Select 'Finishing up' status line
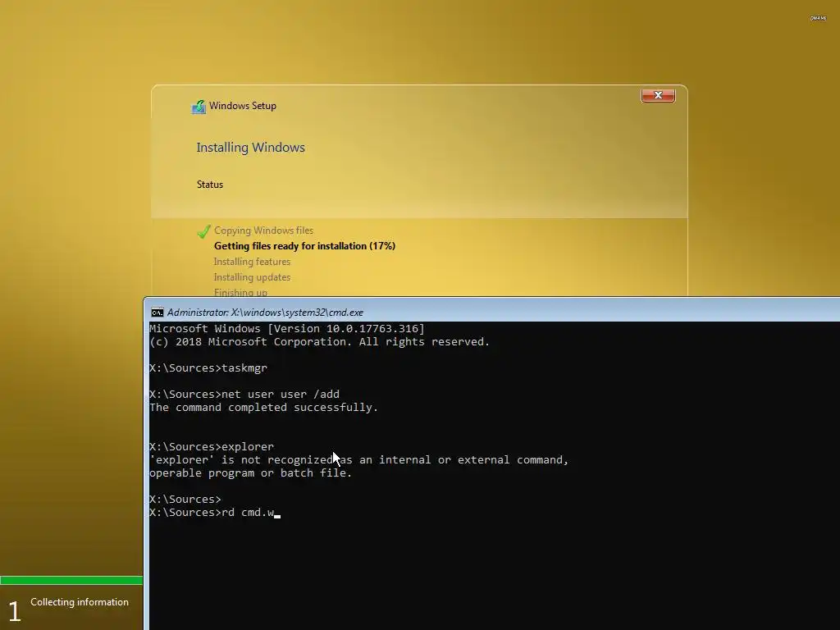The height and width of the screenshot is (630, 840). pos(240,292)
